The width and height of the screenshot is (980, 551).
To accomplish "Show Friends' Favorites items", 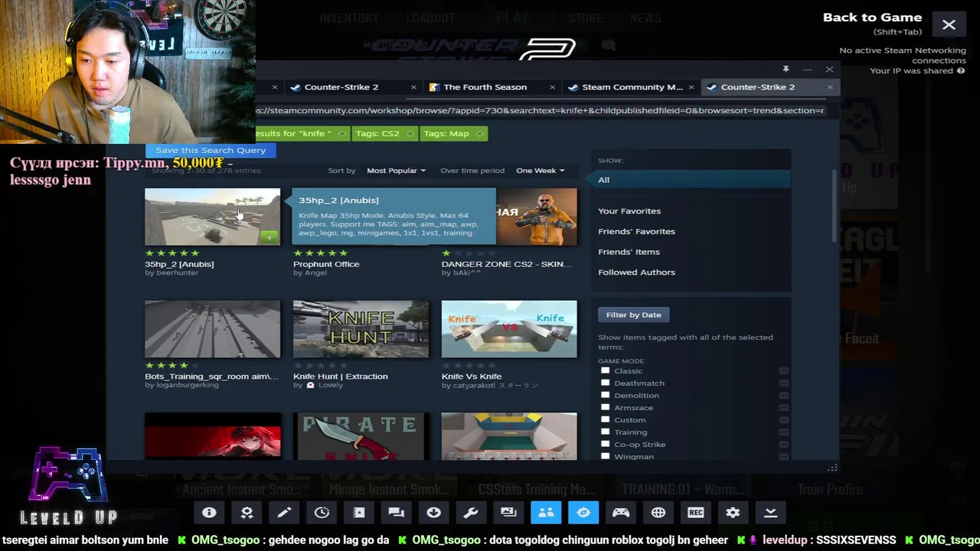I will 636,231.
